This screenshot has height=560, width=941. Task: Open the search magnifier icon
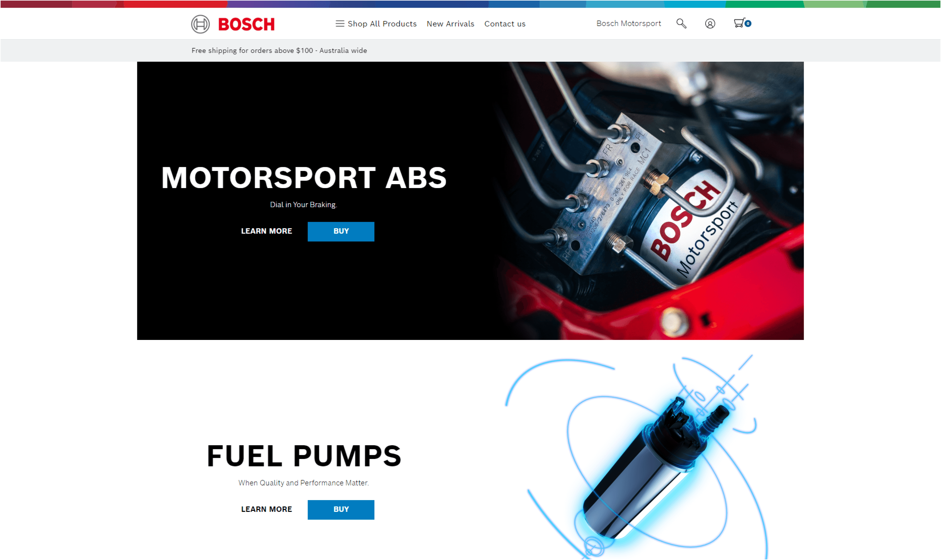click(681, 24)
